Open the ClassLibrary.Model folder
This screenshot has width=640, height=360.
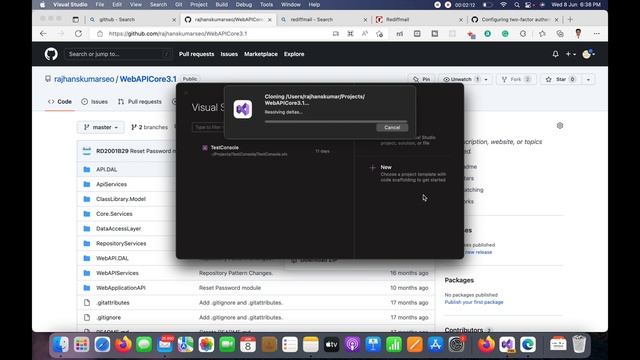coord(121,199)
